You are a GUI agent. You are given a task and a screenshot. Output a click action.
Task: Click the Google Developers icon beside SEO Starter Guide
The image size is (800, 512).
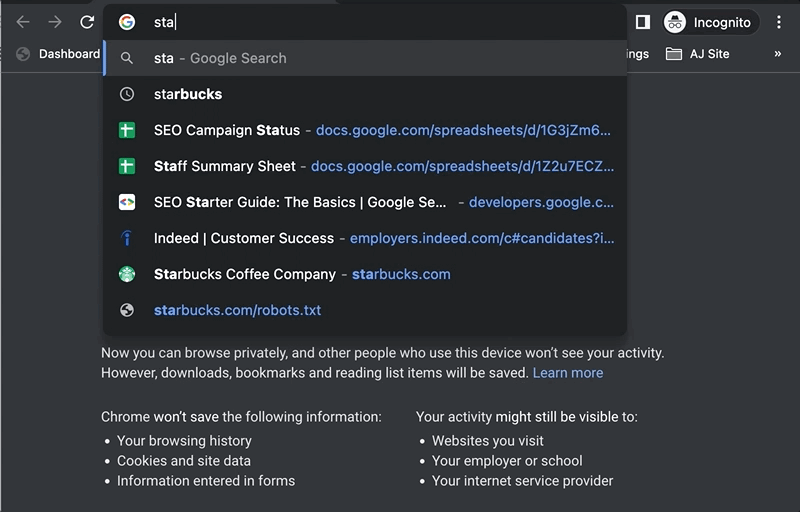click(127, 202)
